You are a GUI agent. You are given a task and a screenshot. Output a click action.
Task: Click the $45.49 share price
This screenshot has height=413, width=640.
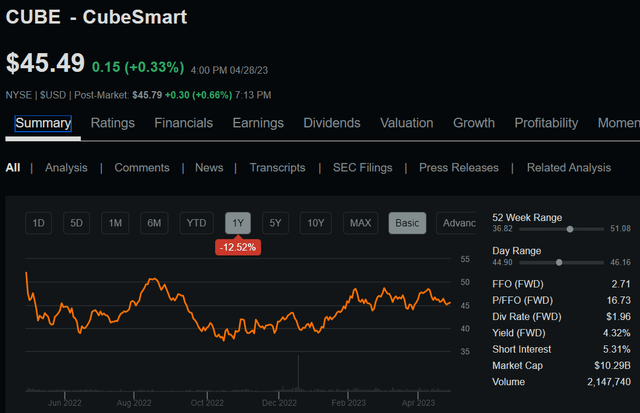click(45, 63)
